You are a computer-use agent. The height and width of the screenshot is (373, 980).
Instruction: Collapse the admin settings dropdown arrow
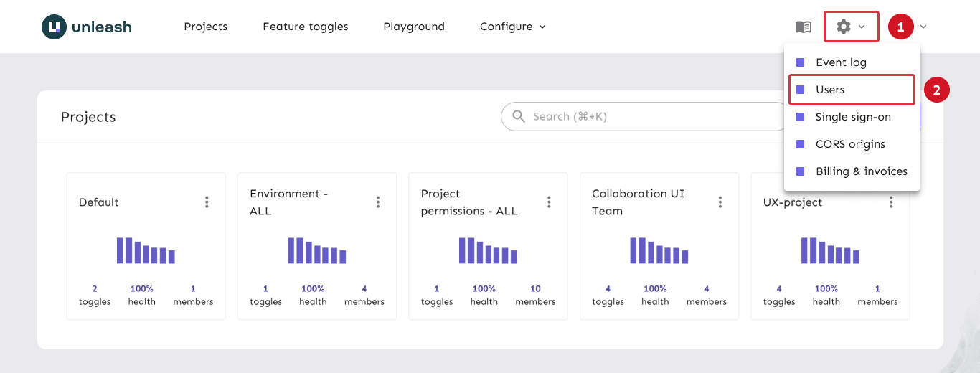click(x=862, y=27)
